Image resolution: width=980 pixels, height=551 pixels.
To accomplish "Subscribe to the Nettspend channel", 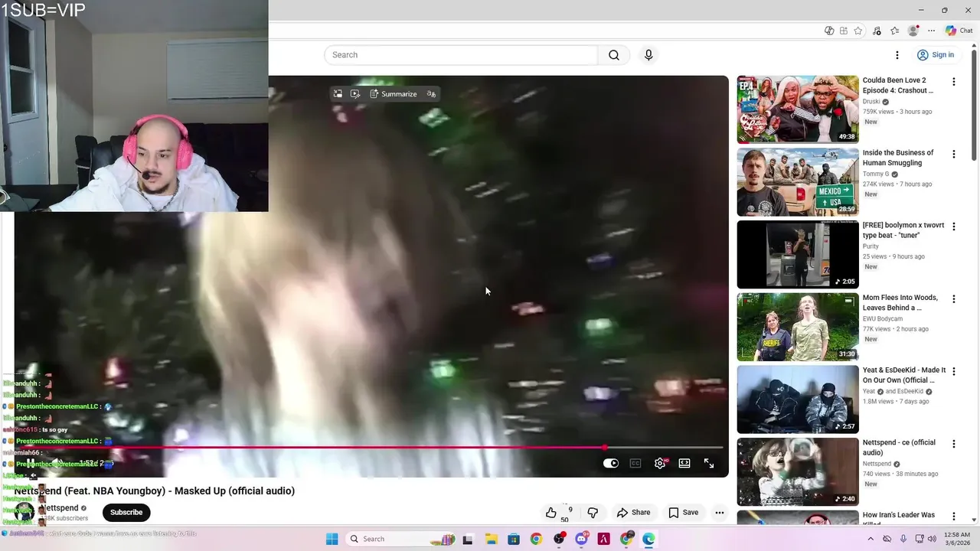I will pyautogui.click(x=126, y=513).
